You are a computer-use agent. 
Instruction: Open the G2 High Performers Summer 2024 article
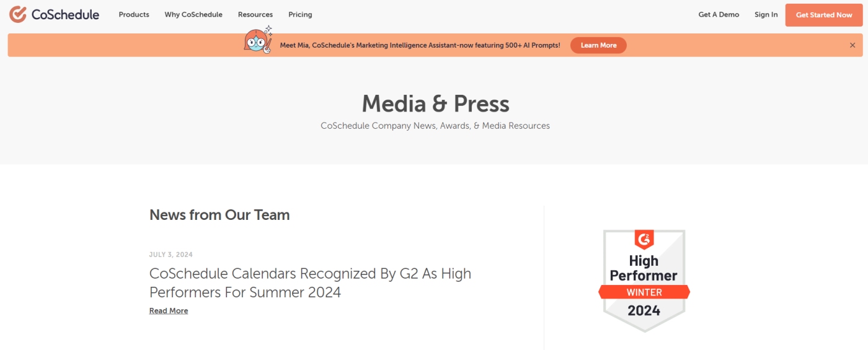(310, 282)
